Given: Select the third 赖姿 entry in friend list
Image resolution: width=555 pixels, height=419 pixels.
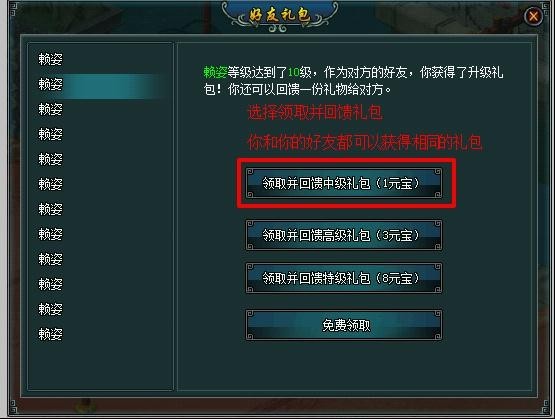Looking at the screenshot, I should click(50, 109).
